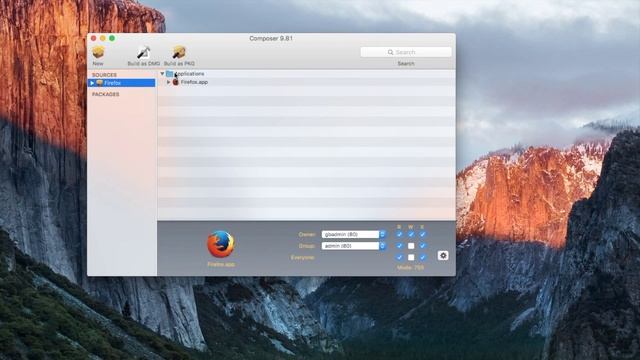
Task: Click the SOURCES sidebar header
Action: [104, 75]
